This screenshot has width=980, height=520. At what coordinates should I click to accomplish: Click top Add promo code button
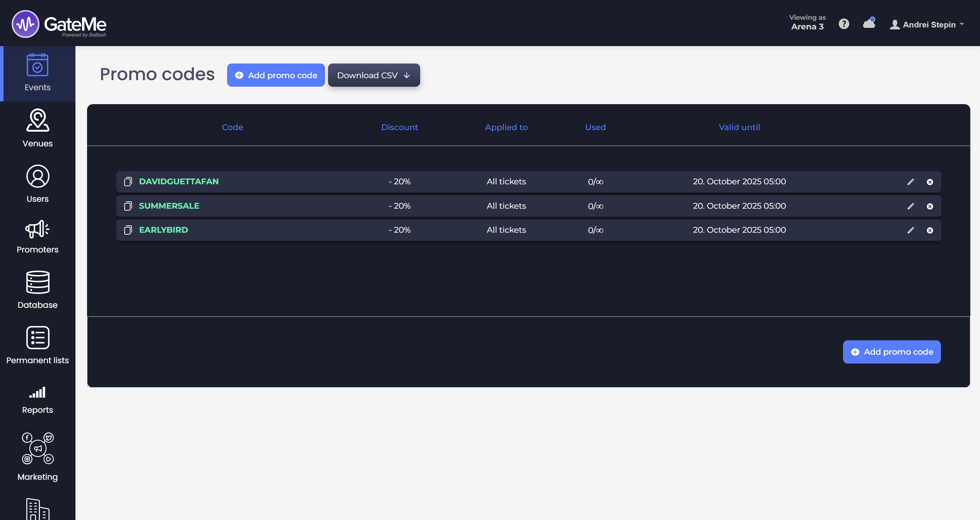pos(275,75)
